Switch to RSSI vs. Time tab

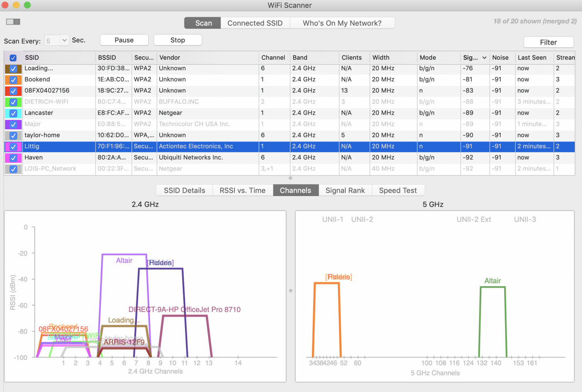242,191
